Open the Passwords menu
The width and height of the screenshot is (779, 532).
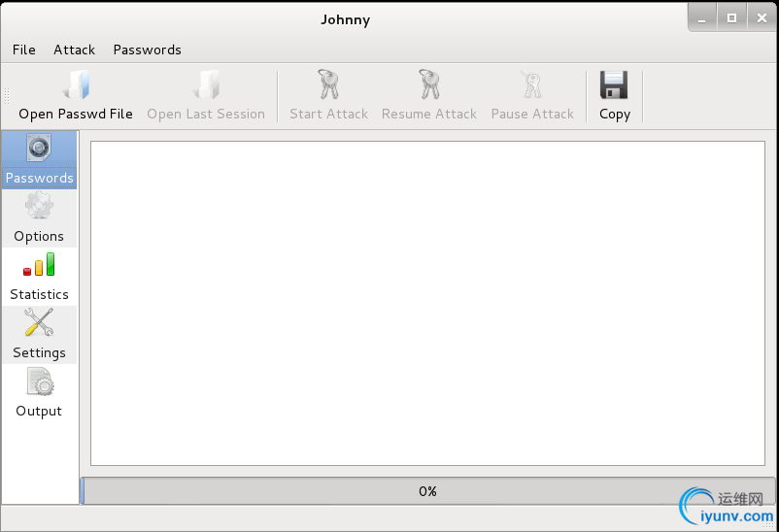(147, 50)
